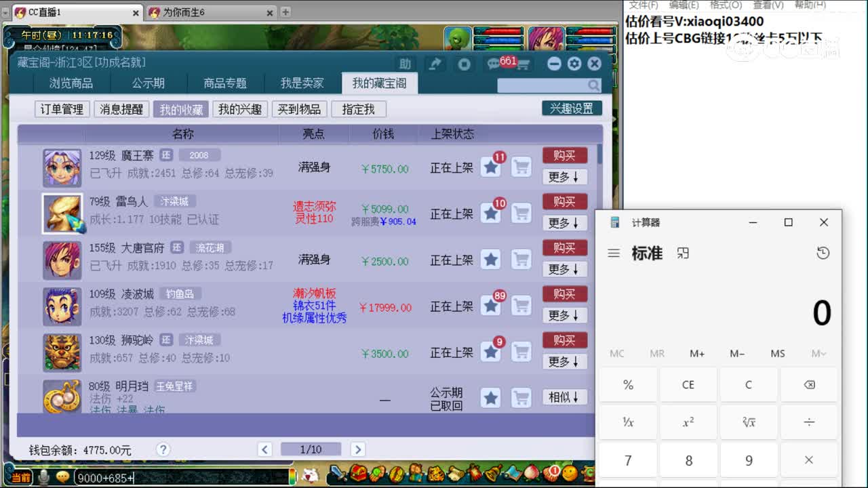Expand 相似 options for the 明月珰 listing
868x488 pixels.
[x=564, y=397]
